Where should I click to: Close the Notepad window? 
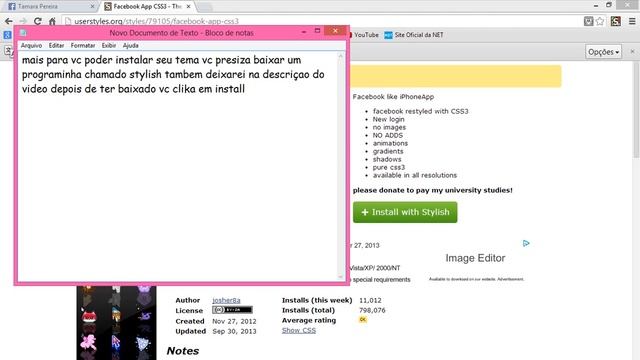tap(336, 31)
